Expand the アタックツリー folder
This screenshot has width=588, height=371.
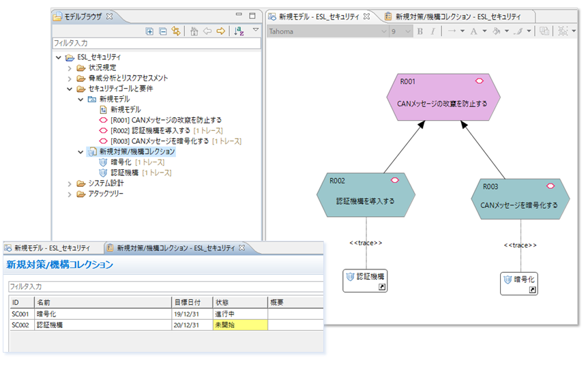coord(70,194)
